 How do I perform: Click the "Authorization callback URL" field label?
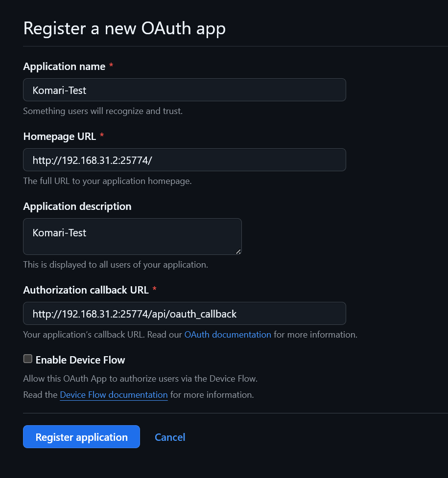[86, 290]
